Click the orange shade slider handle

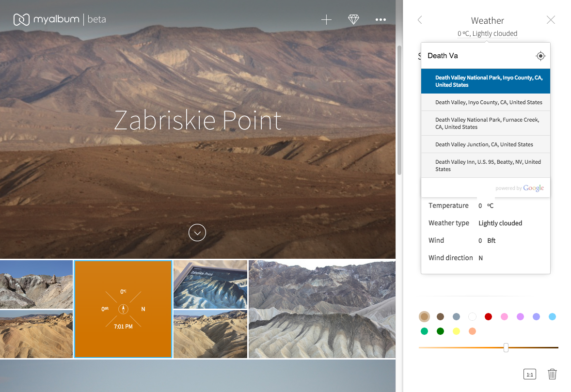[506, 347]
